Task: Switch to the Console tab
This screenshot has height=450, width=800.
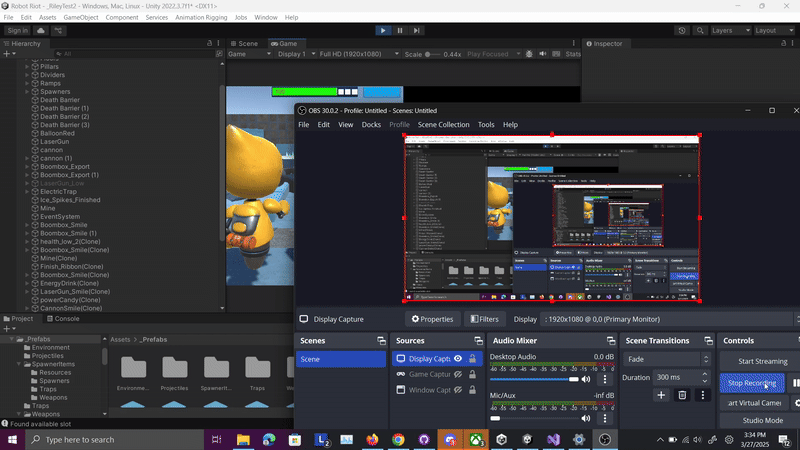Action: (63, 318)
